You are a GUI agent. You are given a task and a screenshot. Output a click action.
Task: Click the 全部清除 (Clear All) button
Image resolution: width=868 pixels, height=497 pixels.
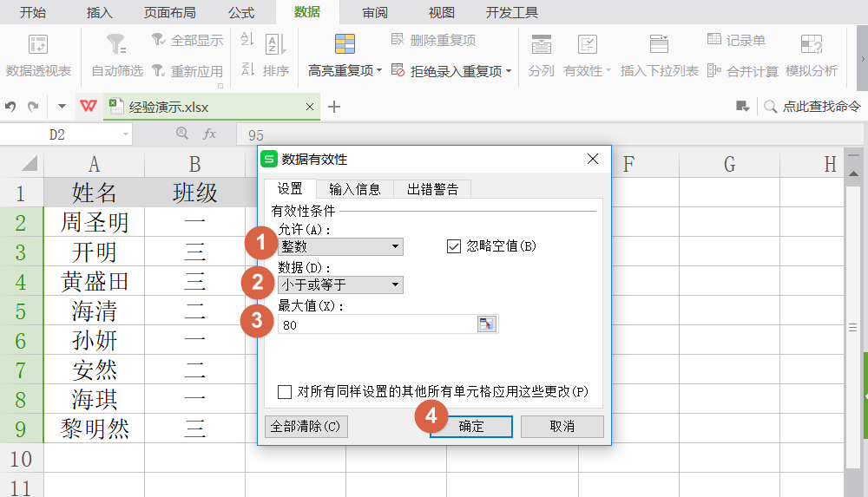[x=306, y=427]
